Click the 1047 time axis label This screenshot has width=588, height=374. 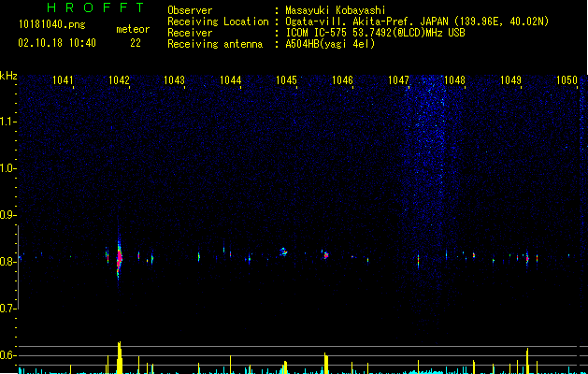(398, 80)
